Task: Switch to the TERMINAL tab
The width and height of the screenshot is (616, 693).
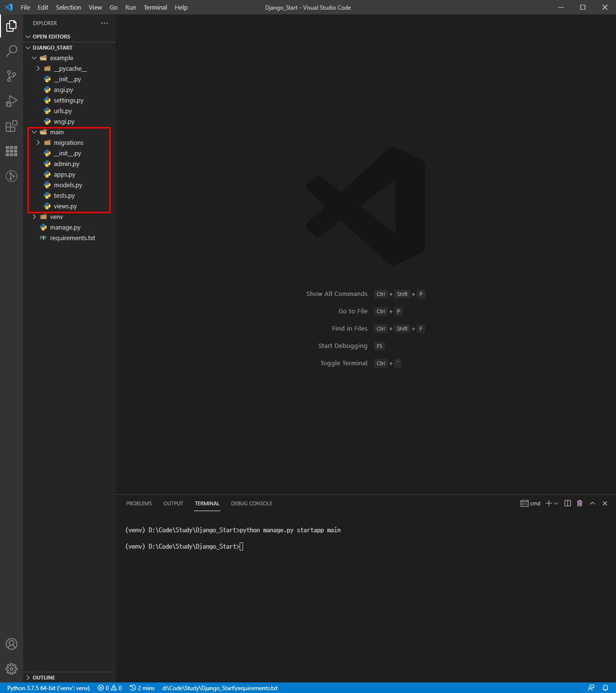Action: (x=207, y=503)
